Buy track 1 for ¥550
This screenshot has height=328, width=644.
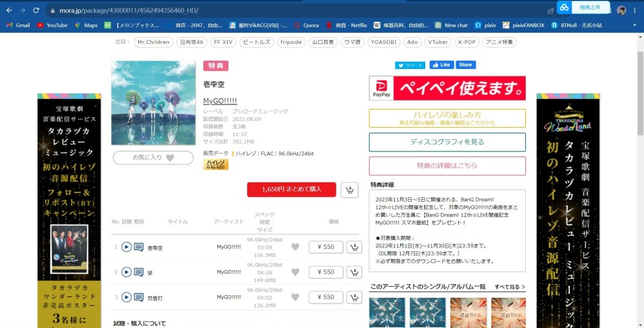click(326, 247)
